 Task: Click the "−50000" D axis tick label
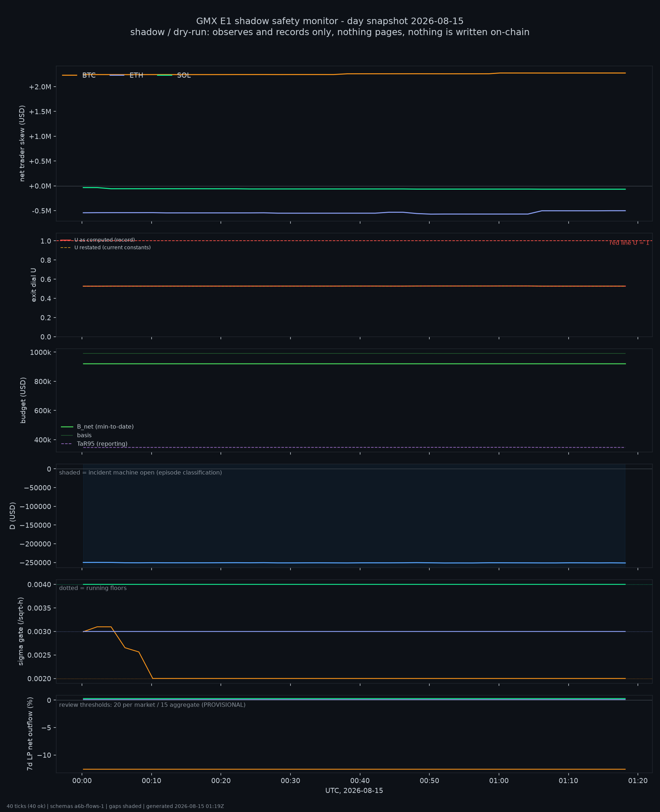[x=37, y=488]
